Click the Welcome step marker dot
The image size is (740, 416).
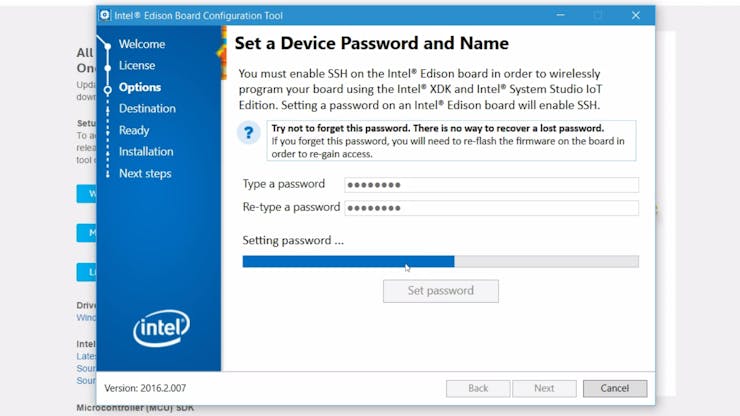tap(108, 46)
